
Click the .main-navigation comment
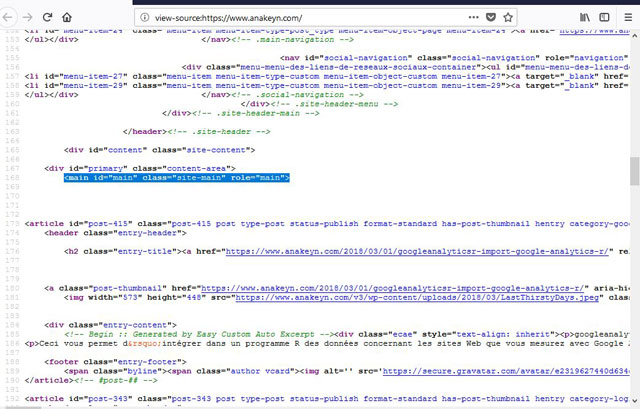(292, 40)
